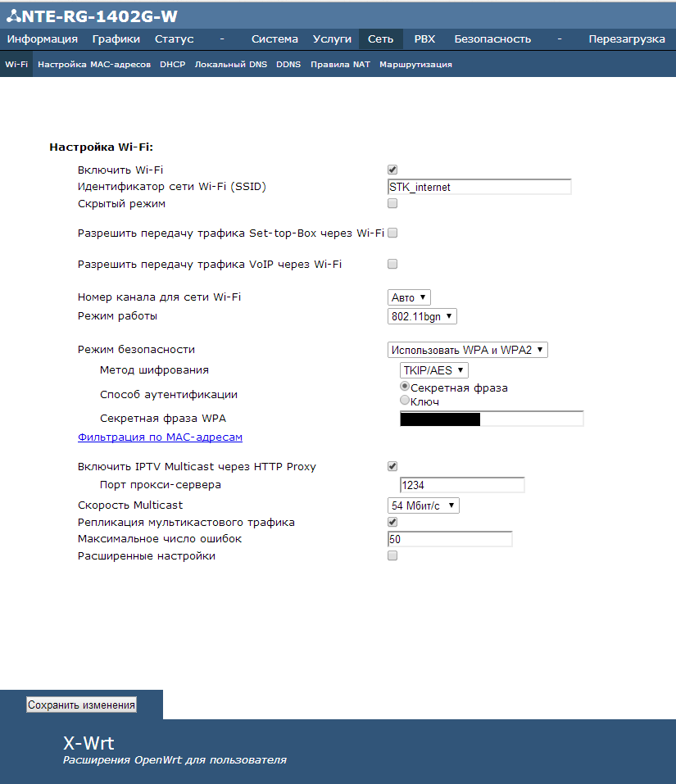The image size is (676, 784).
Task: Open the security mode WPA and WPA2 dropdown
Action: [x=467, y=350]
